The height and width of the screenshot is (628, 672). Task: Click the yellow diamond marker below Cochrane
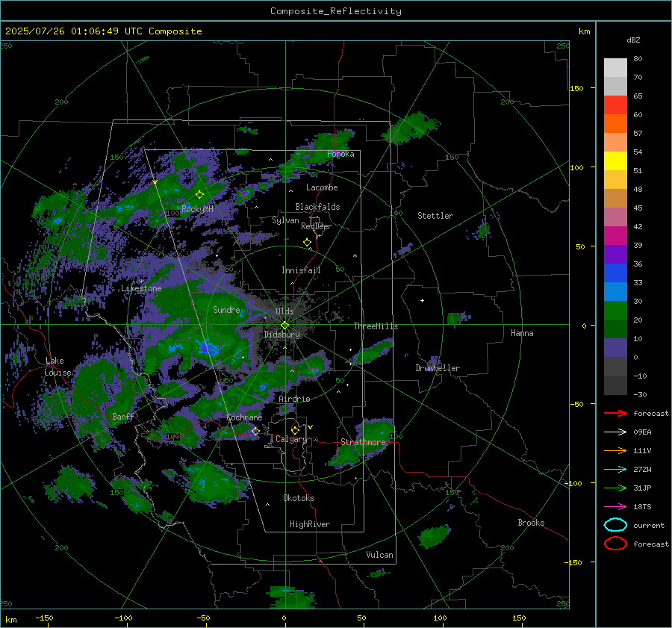coord(255,431)
